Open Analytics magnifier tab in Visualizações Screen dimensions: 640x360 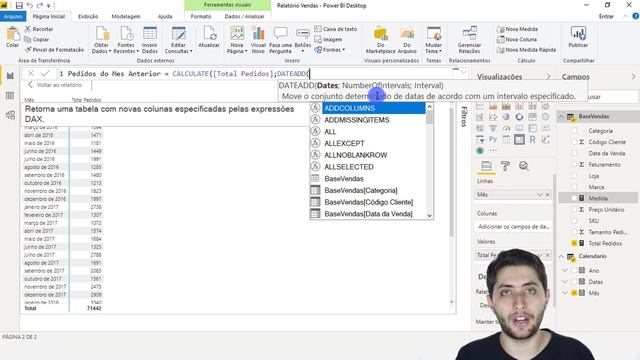(524, 166)
